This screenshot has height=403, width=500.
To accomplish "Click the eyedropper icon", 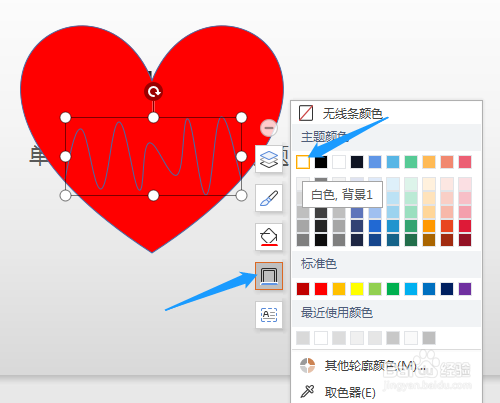I will pos(307,391).
